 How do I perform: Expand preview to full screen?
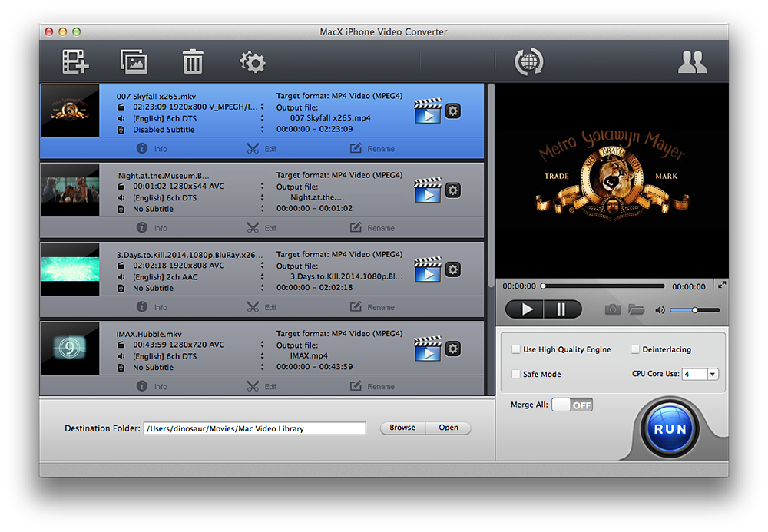722,285
